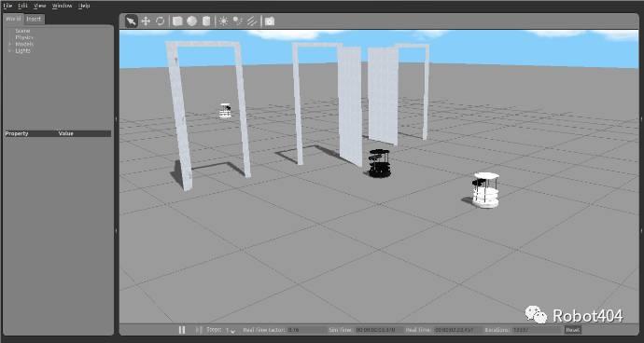
Task: Add a spot light source
Action: 237,21
